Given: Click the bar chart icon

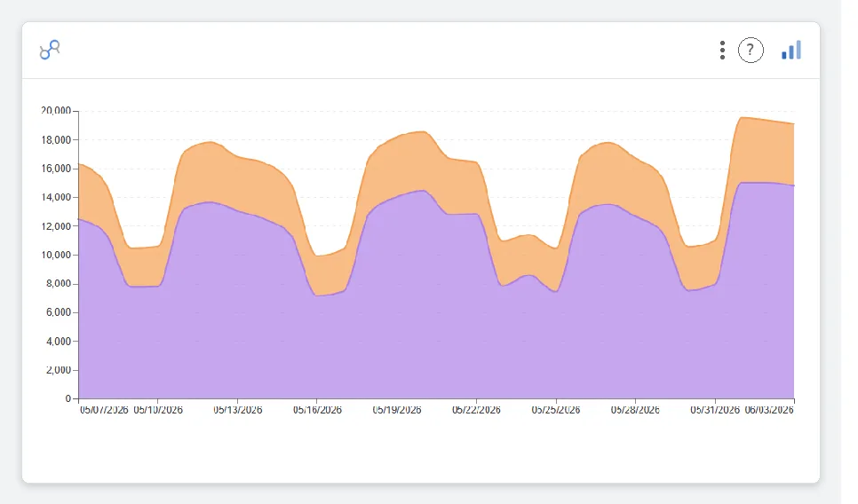Looking at the screenshot, I should tap(791, 50).
